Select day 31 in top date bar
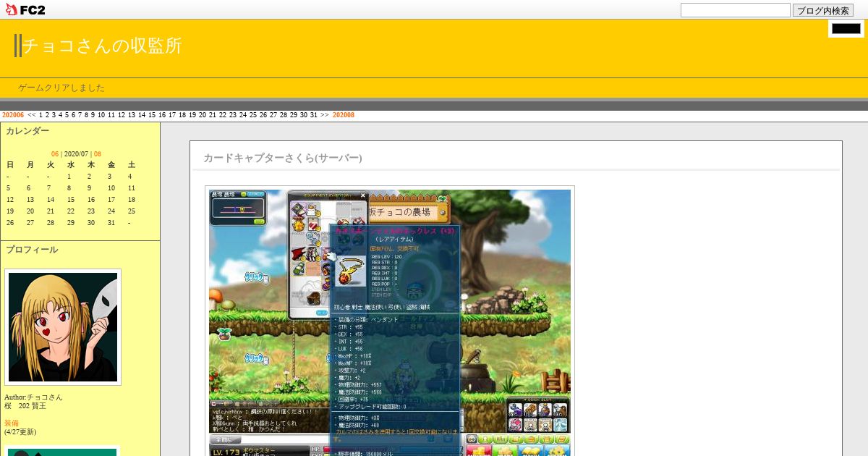 coord(314,115)
